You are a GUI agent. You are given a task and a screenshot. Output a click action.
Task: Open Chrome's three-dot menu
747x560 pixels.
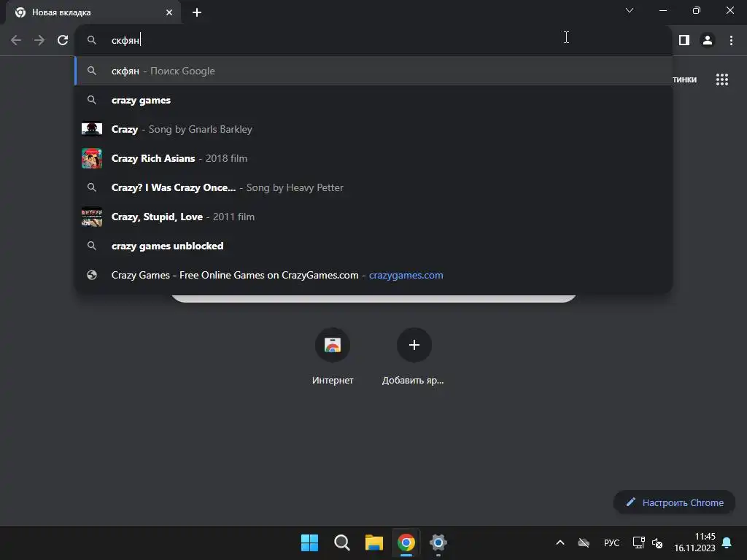coord(731,41)
